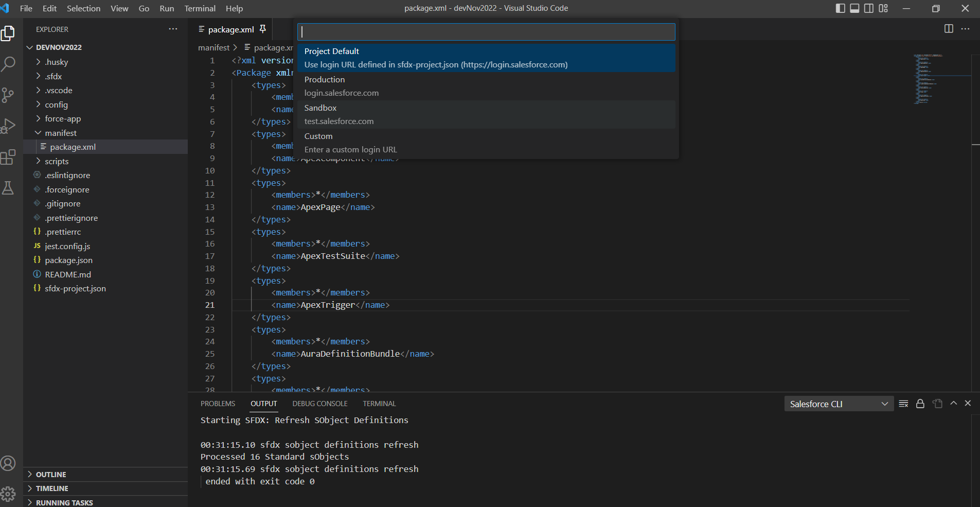
Task: Open the Accounts menu icon
Action: point(8,463)
